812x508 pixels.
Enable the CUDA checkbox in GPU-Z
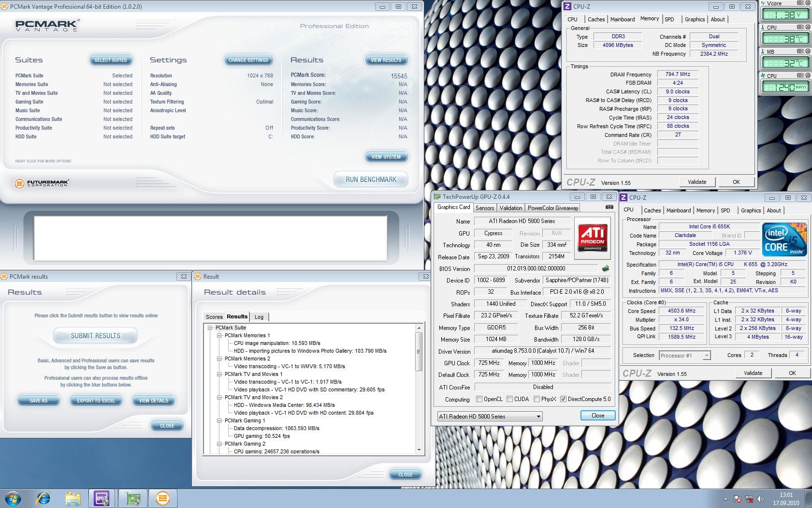[510, 399]
